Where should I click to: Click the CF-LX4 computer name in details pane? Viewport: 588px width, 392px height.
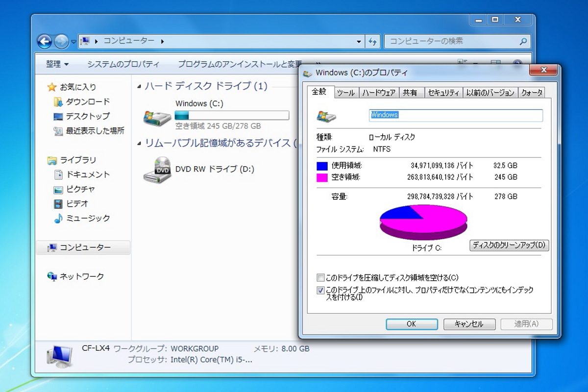96,349
